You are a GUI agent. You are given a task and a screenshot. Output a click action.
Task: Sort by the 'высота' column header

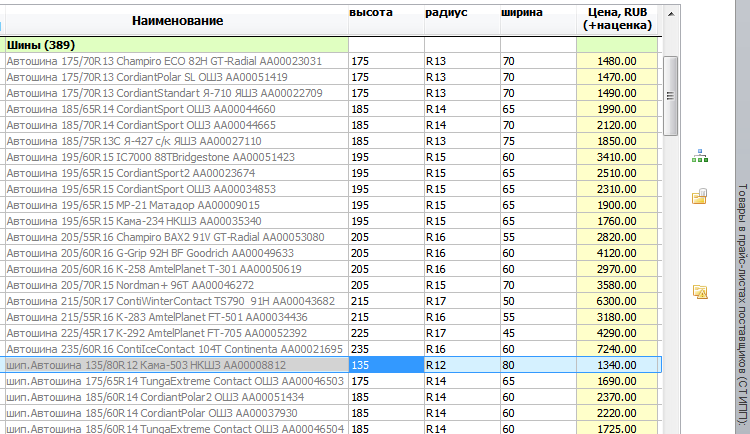[386, 21]
